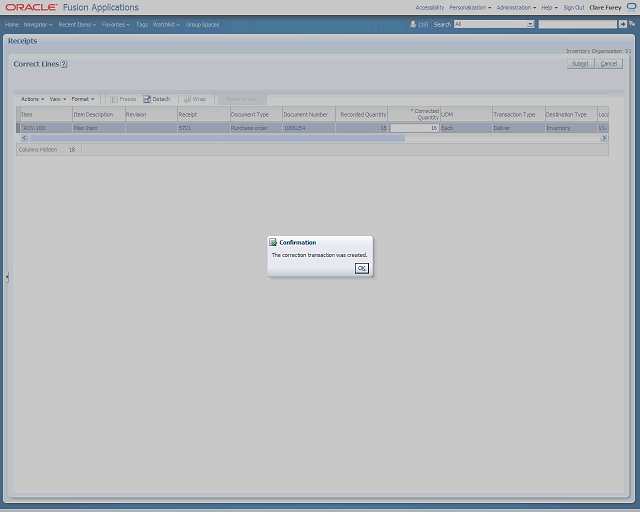Click the Detach table icon

coord(147,99)
